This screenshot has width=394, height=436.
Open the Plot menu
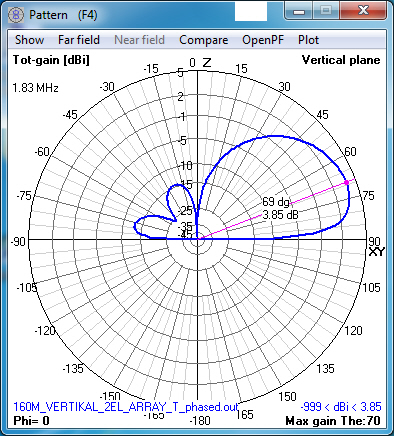308,40
